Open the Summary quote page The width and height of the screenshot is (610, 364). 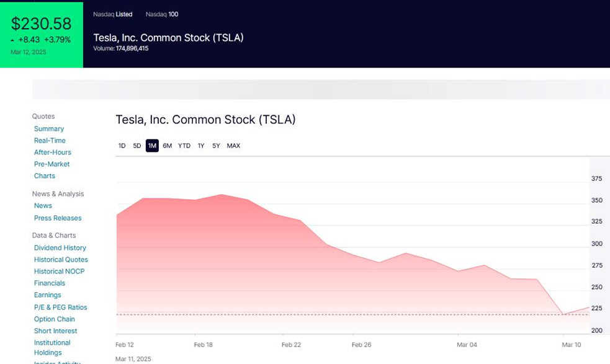[x=49, y=129]
